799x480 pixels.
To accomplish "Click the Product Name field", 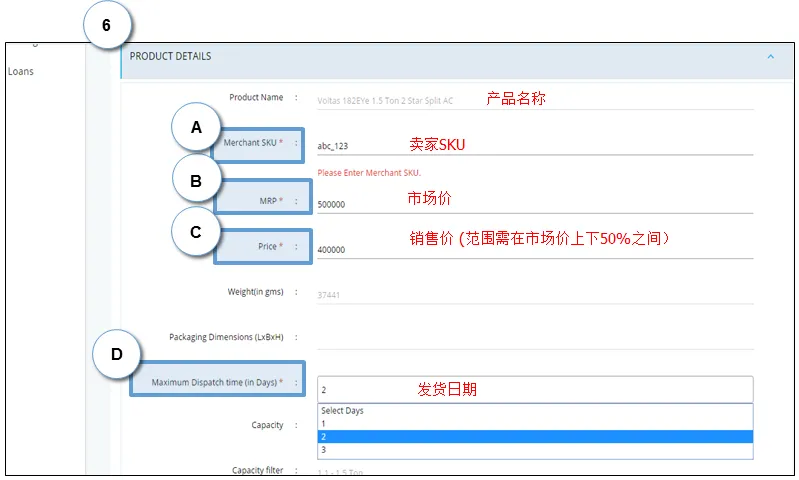I will pyautogui.click(x=535, y=100).
